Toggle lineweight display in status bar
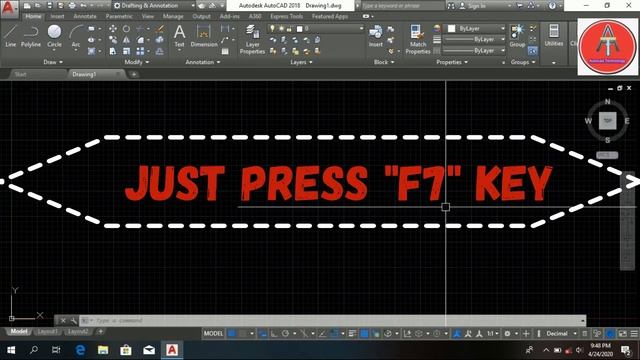The image size is (640, 360). tap(353, 333)
